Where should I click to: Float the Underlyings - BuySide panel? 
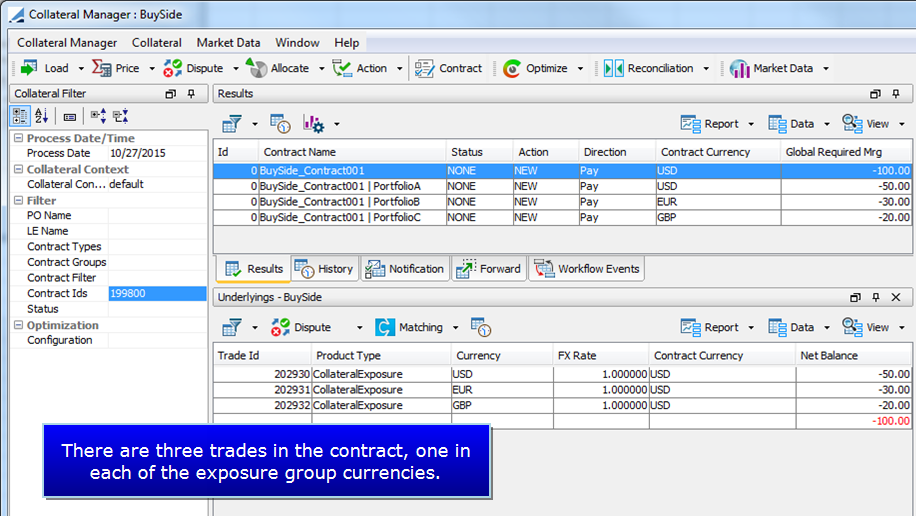pyautogui.click(x=855, y=297)
